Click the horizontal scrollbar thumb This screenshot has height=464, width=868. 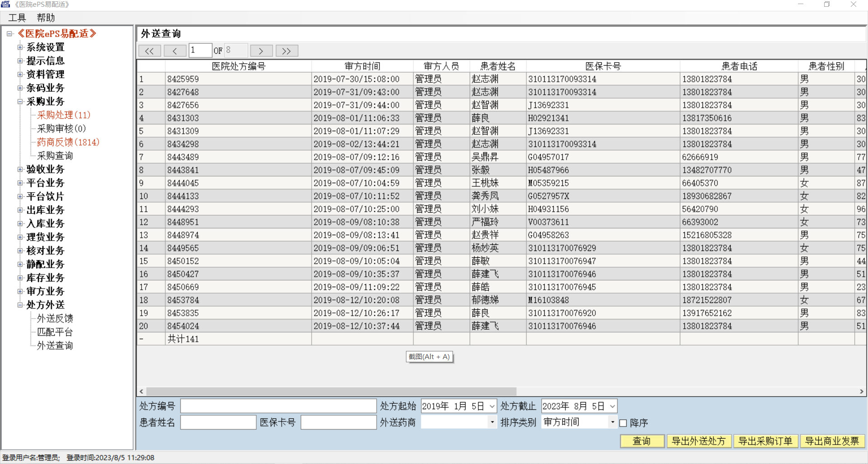331,391
